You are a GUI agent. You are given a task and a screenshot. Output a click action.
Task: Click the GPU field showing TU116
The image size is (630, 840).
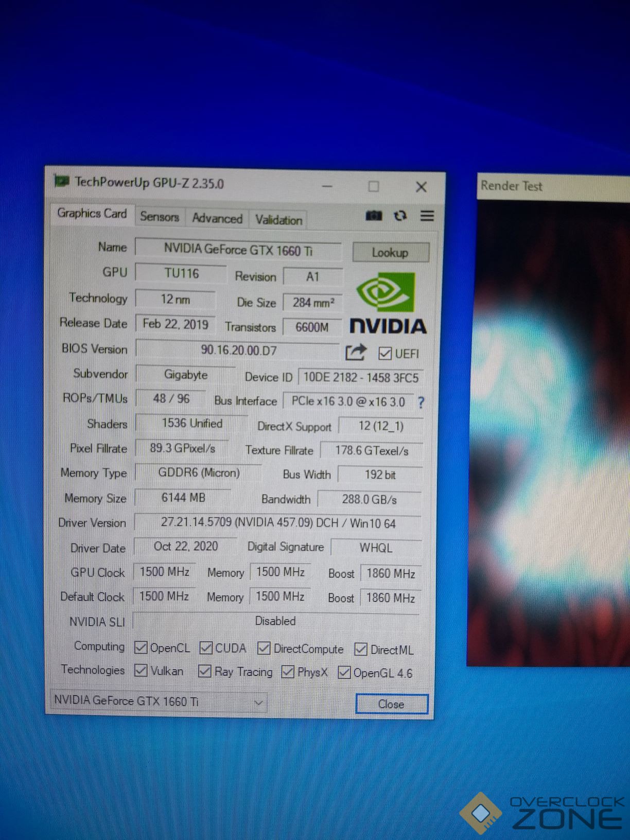click(x=181, y=273)
